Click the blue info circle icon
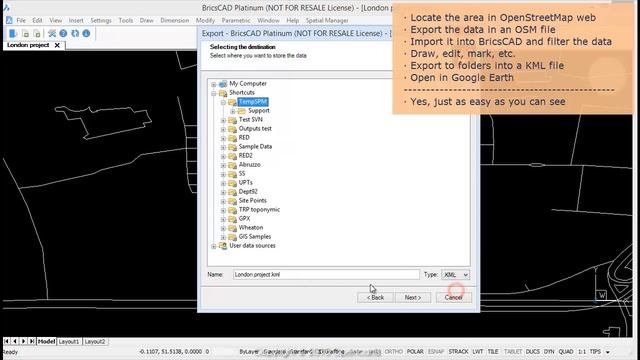 [86, 33]
